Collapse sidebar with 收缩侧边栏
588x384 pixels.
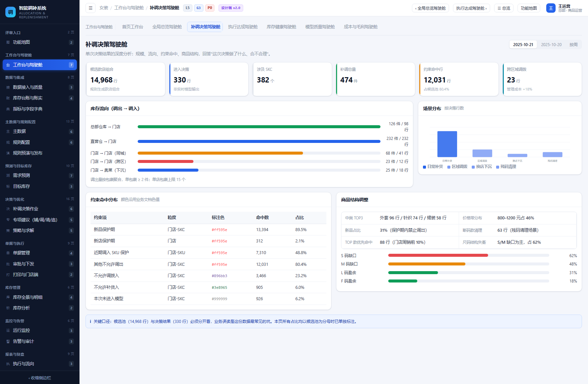40,378
